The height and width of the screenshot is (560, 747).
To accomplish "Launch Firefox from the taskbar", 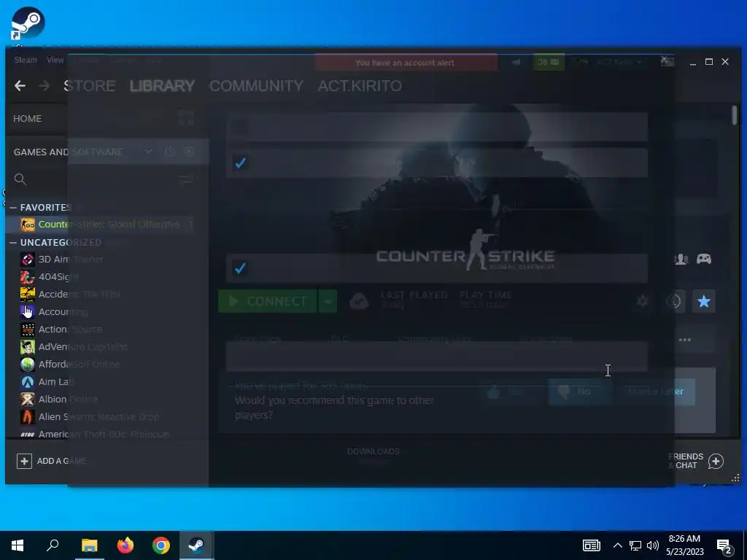I will (x=125, y=545).
